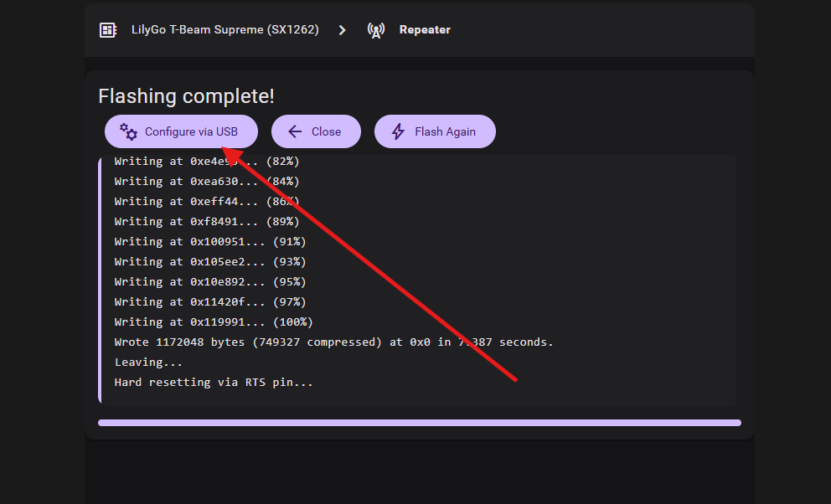Screen dimensions: 831x504
Task: Click the Repeater antenna icon
Action: (376, 30)
